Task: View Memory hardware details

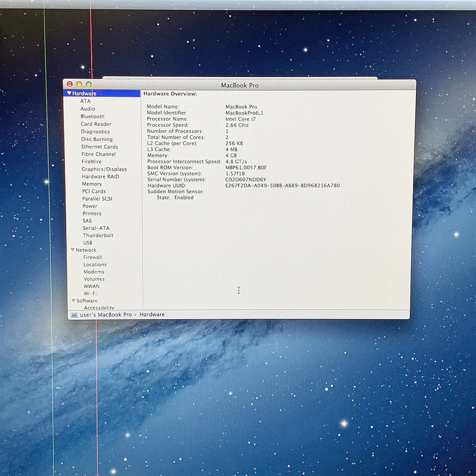Action: [x=92, y=184]
